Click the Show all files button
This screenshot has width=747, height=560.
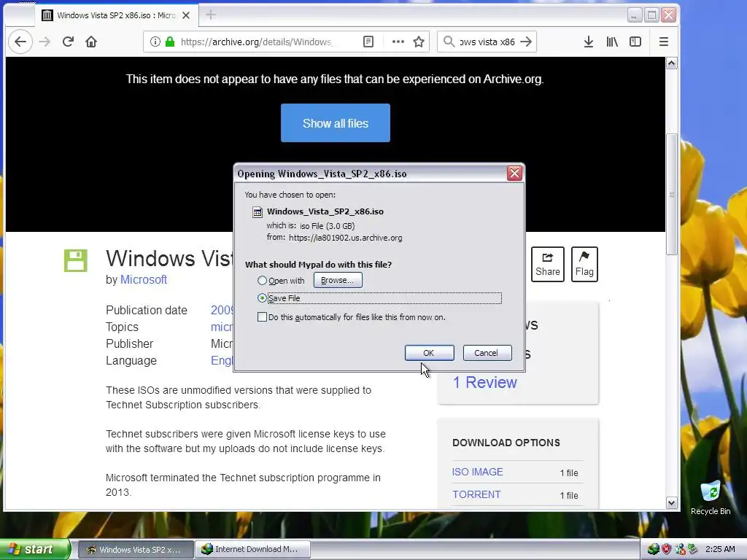(x=336, y=122)
